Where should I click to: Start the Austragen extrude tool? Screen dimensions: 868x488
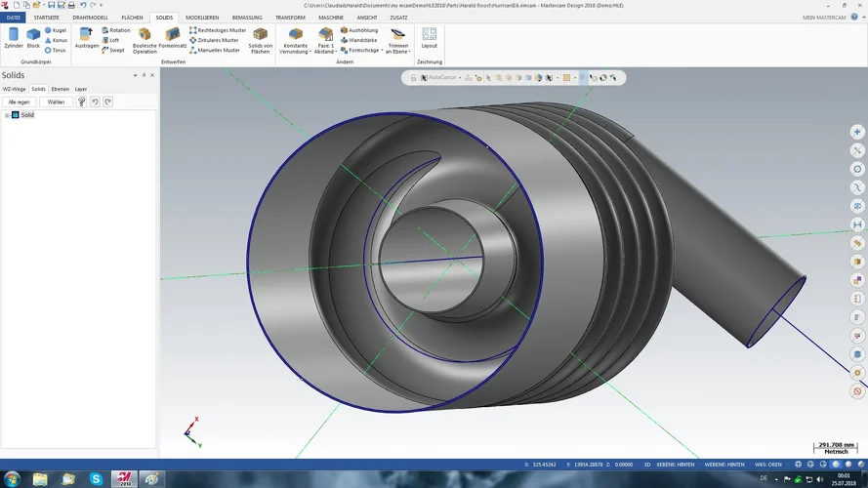click(x=86, y=38)
